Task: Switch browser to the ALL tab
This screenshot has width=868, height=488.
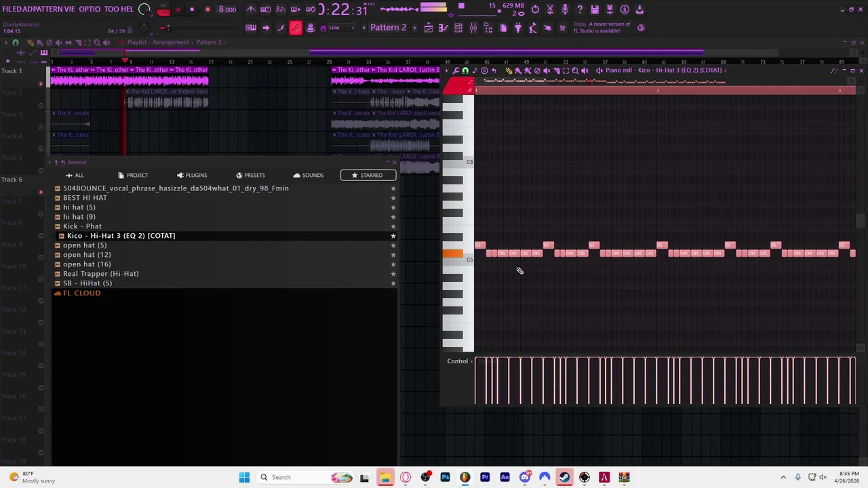Action: coord(75,175)
